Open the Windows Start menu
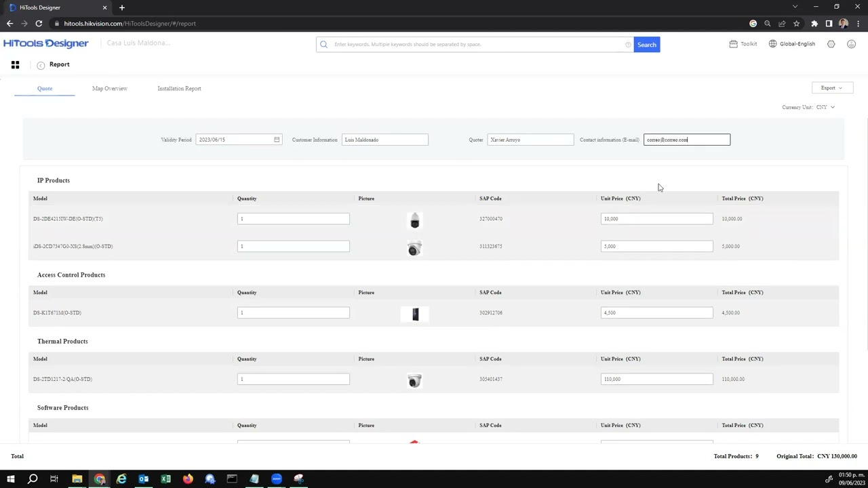 click(x=11, y=479)
